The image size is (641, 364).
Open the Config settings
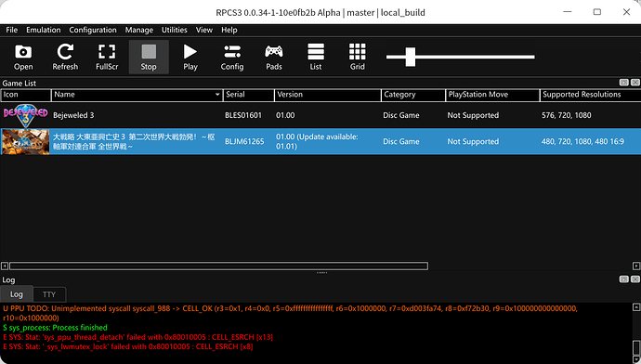point(232,58)
